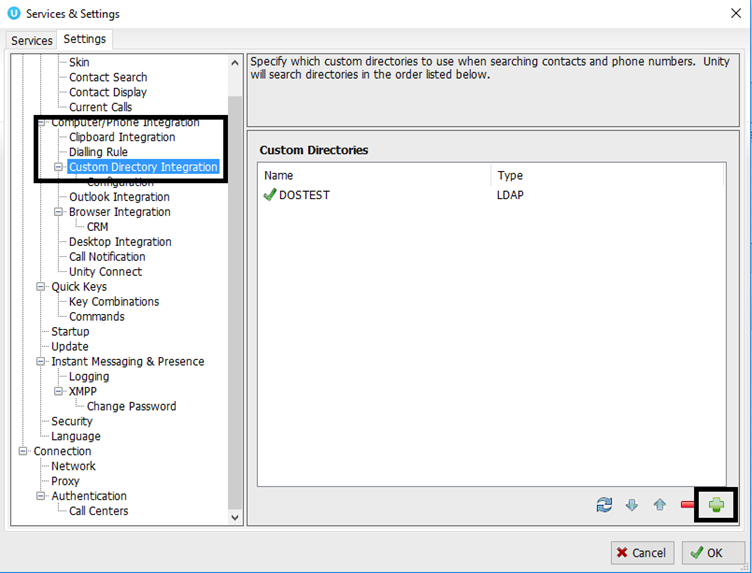Collapse Computer/Phone Integration node
This screenshot has width=752, height=573.
pos(41,122)
